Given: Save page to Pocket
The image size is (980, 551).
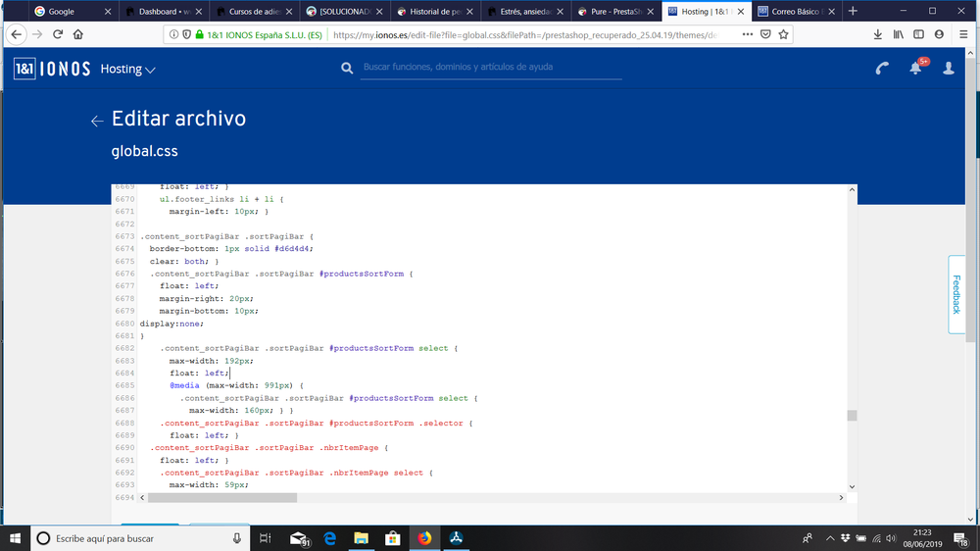Looking at the screenshot, I should coord(765,34).
